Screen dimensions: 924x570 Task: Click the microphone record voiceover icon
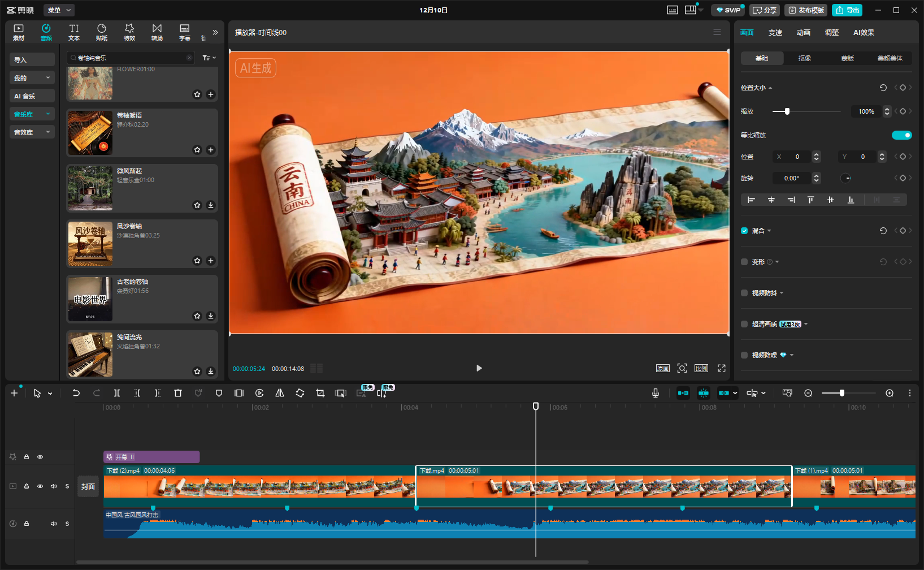656,393
